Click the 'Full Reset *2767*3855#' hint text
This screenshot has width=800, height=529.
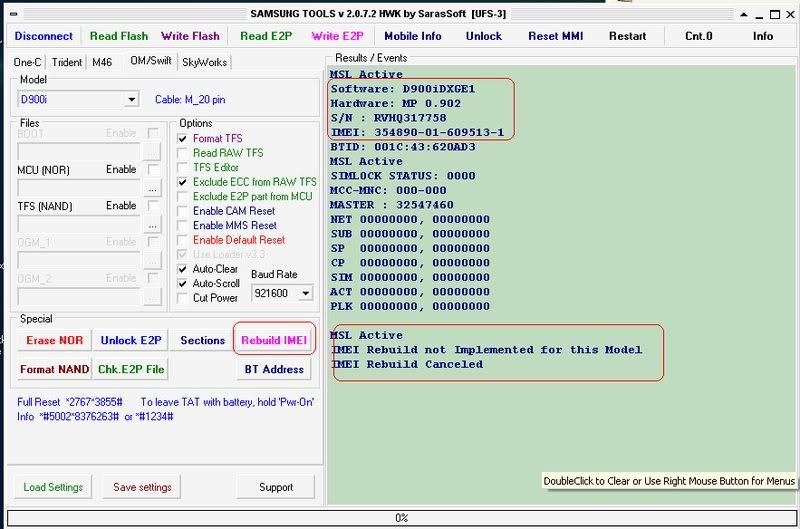point(70,402)
